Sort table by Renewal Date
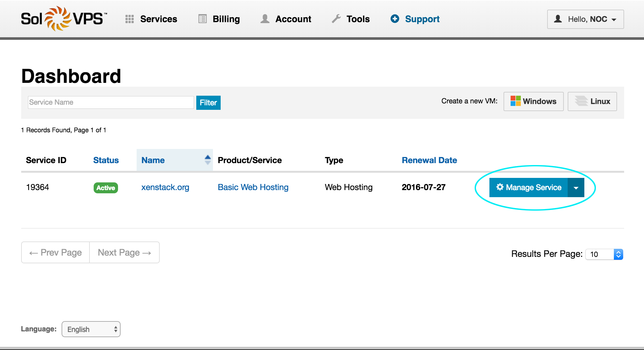 pos(429,160)
